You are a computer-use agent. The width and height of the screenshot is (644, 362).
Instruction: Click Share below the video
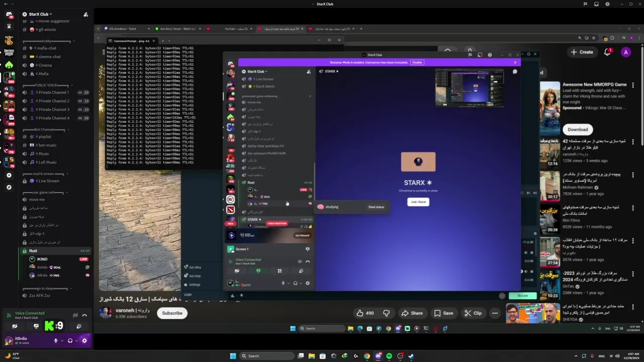(412, 313)
